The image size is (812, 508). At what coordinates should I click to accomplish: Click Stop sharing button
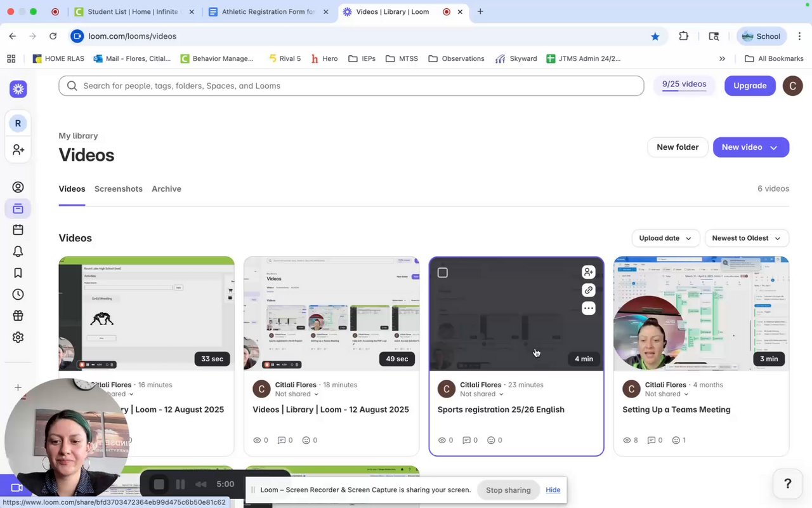pyautogui.click(x=508, y=490)
